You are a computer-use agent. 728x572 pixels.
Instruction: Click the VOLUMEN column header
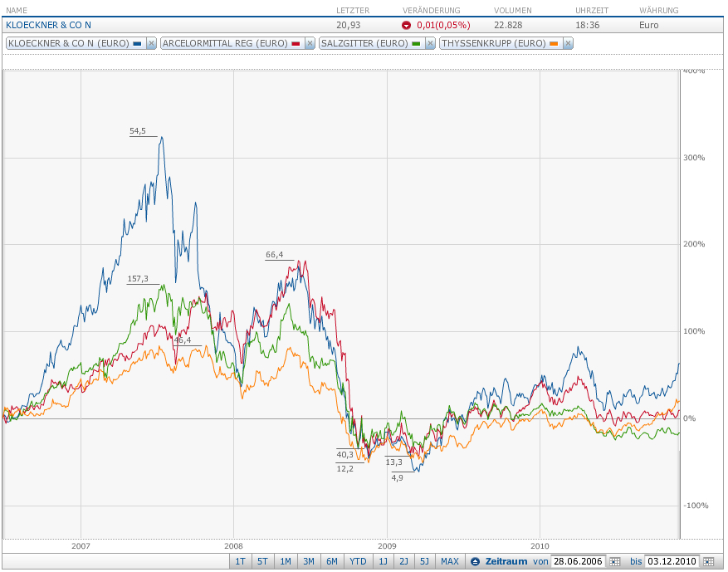512,10
